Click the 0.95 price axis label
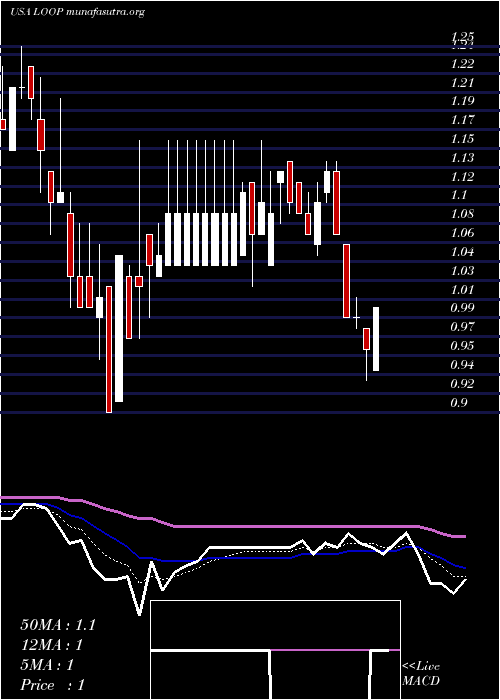 [462, 346]
